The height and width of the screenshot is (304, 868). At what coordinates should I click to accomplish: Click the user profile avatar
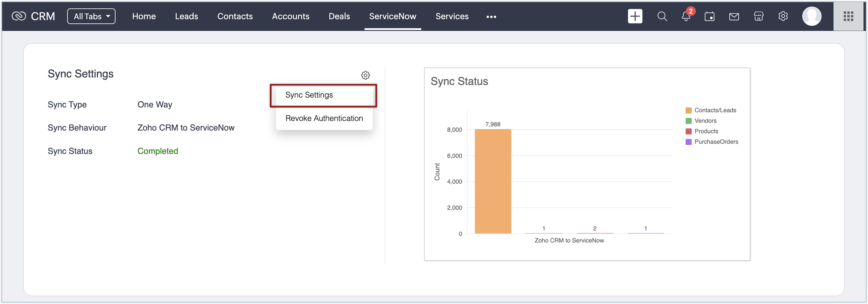coord(811,16)
